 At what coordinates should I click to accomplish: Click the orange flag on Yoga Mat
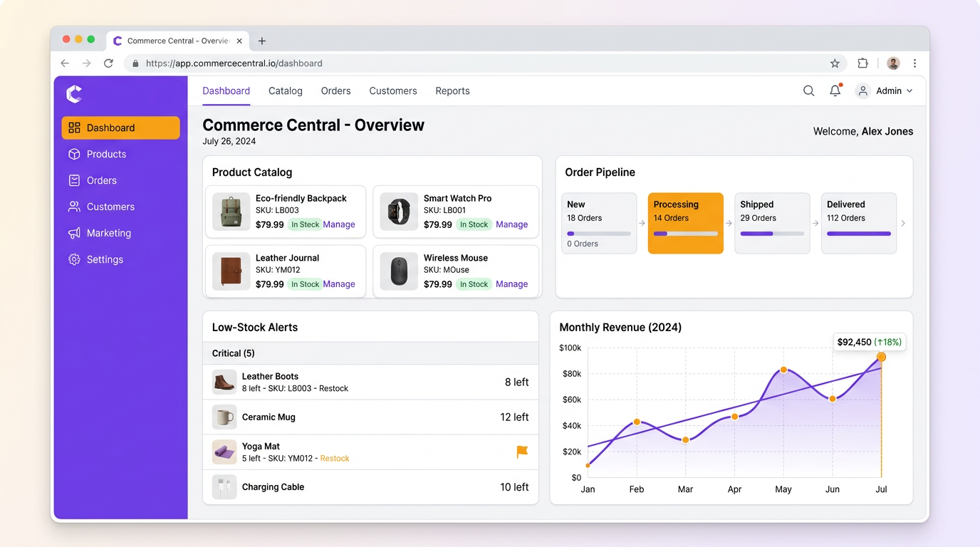522,452
